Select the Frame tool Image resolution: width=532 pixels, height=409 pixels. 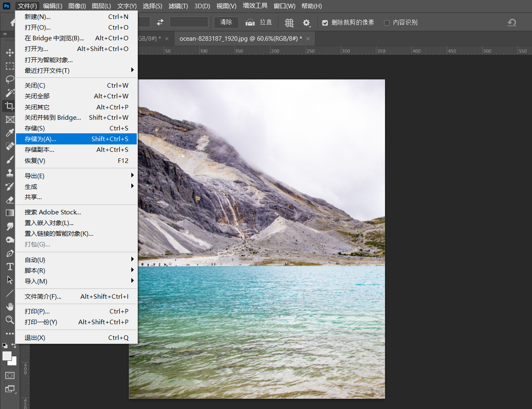coord(10,119)
